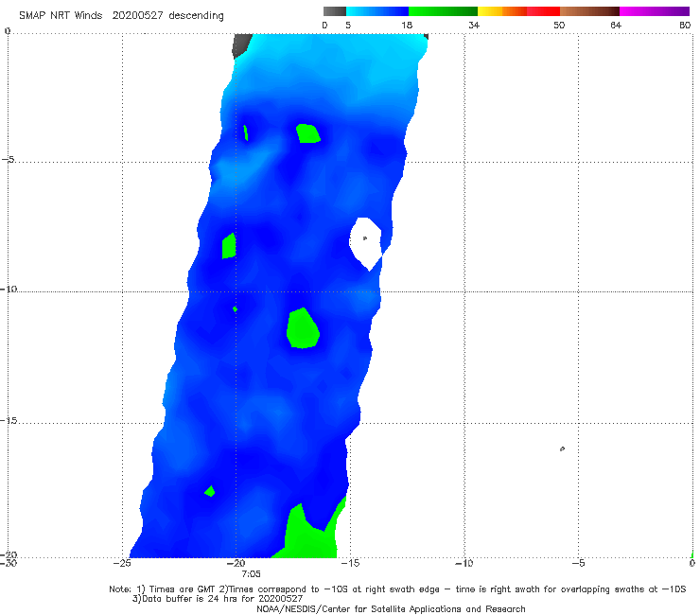This screenshot has width=700, height=615.
Task: Click the note 'Data buffer is 24 hrs for 20200527'
Action: [222, 599]
